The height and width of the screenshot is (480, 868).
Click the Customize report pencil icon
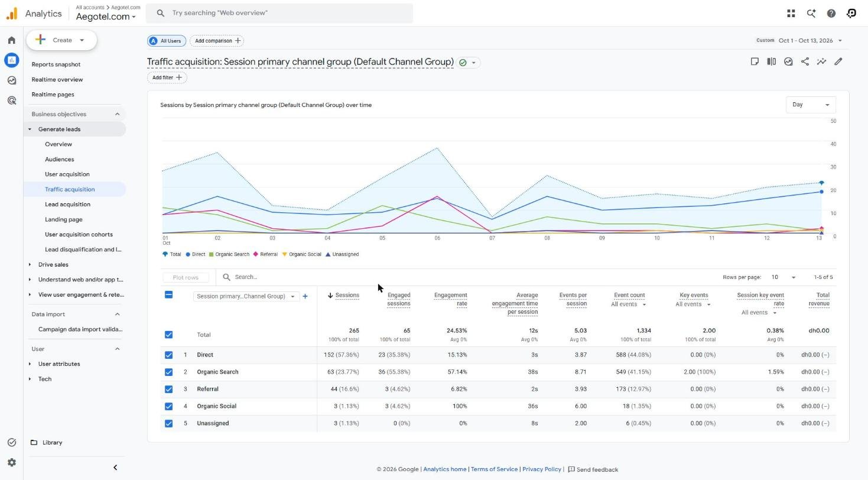coord(838,61)
